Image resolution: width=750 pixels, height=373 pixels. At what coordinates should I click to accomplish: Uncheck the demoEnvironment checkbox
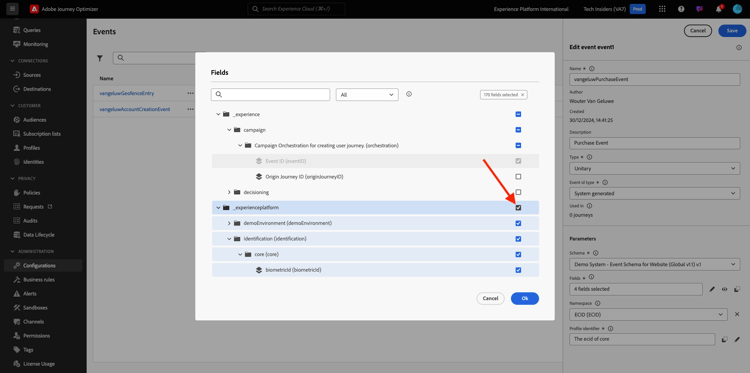(518, 223)
